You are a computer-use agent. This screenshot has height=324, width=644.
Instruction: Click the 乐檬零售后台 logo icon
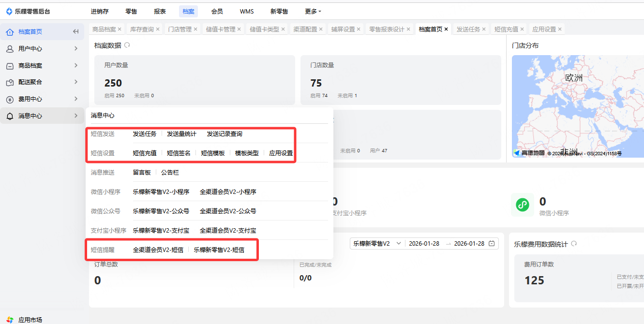[x=9, y=11]
